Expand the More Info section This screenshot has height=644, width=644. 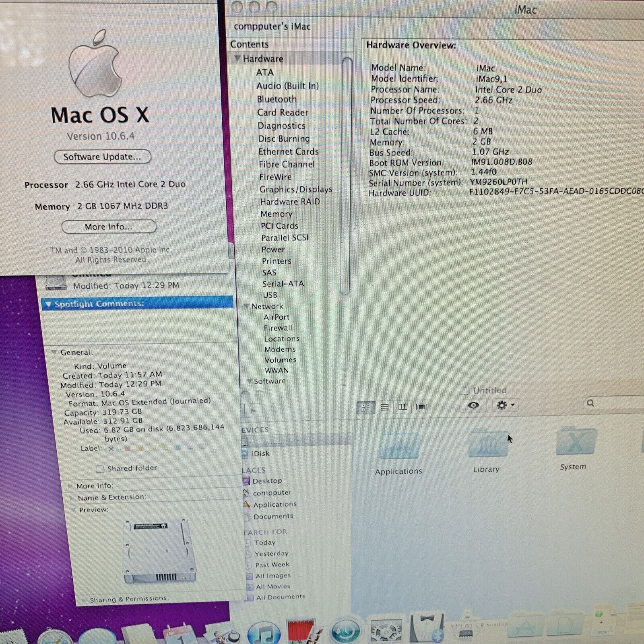71,486
